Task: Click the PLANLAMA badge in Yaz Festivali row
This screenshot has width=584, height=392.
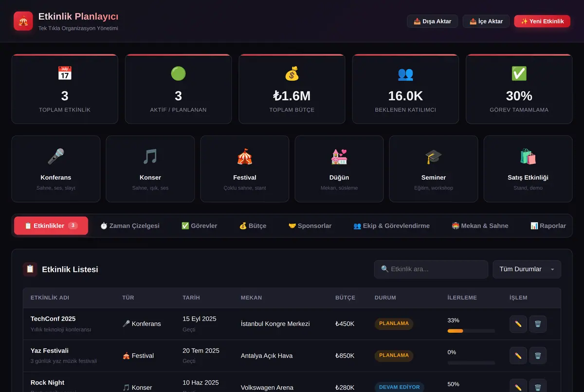Action: click(394, 356)
